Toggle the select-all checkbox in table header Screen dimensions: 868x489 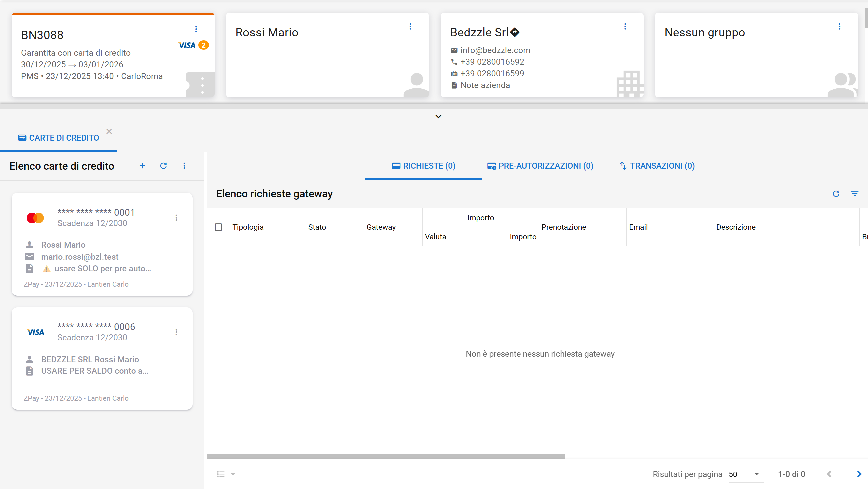218,227
